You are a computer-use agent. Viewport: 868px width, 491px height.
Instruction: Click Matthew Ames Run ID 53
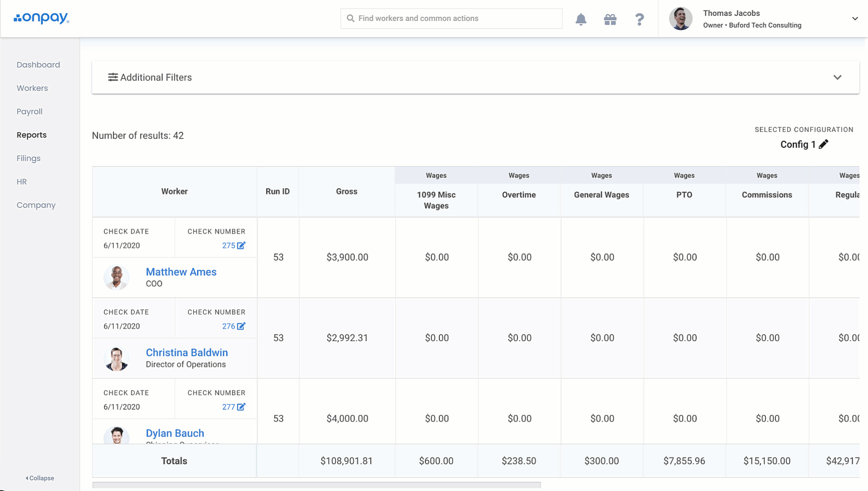278,257
